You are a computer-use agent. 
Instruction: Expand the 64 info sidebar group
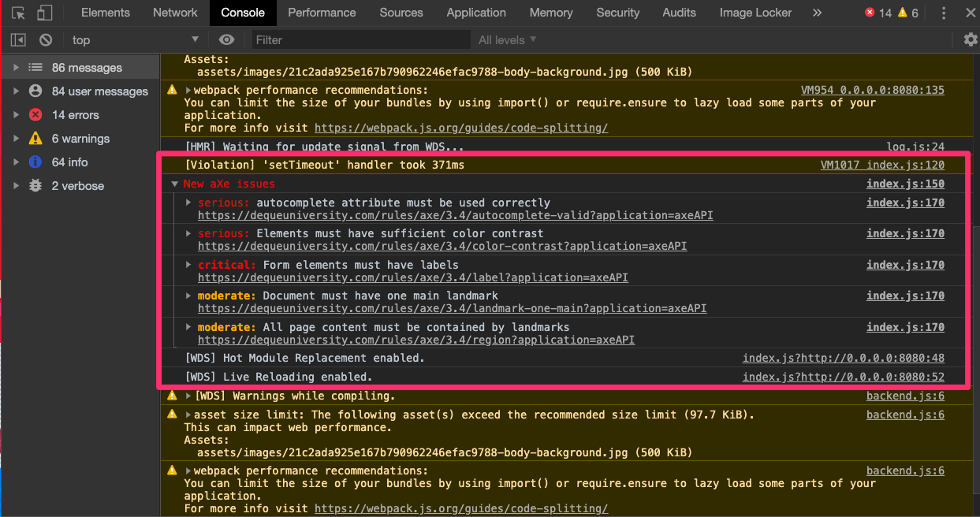coord(16,162)
